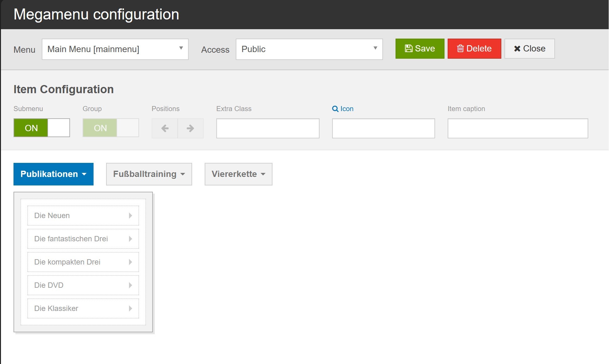Select the Publikationen menu item
The width and height of the screenshot is (609, 364).
click(53, 174)
